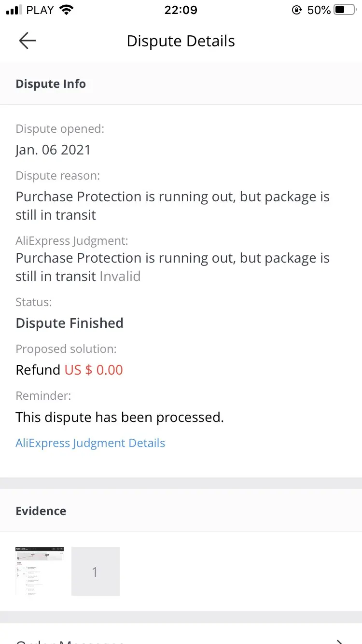This screenshot has height=644, width=362.
Task: Click the Jan. 06 2021 opened date
Action: (53, 150)
